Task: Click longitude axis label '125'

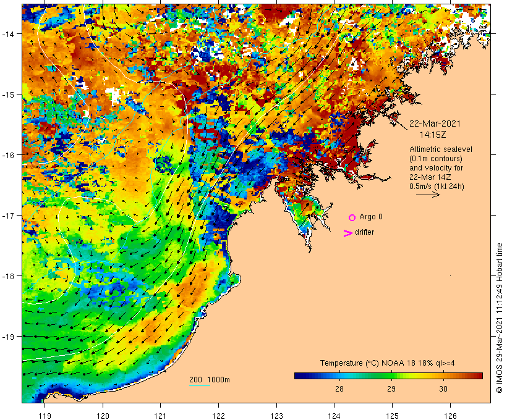Action: pyautogui.click(x=393, y=416)
